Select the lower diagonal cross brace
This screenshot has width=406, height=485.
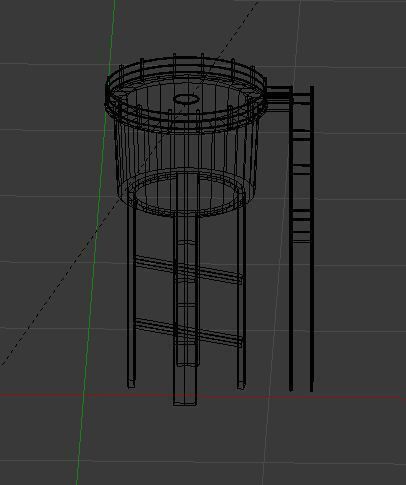tap(189, 332)
